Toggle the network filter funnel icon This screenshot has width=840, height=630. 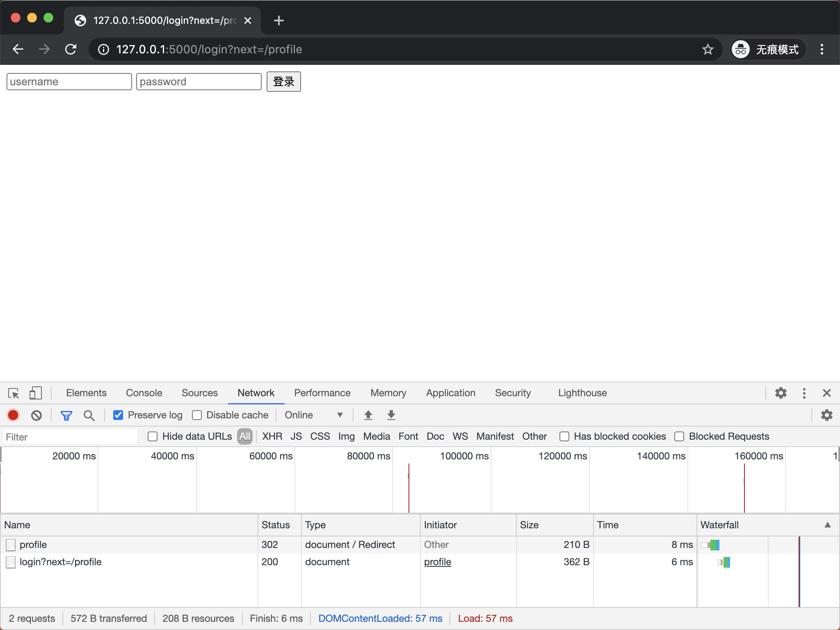(66, 415)
